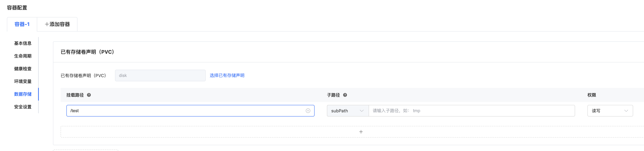Viewport: 644px width, 151px height.
Task: Click the sub-path input with tmp placeholder
Action: coord(471,111)
